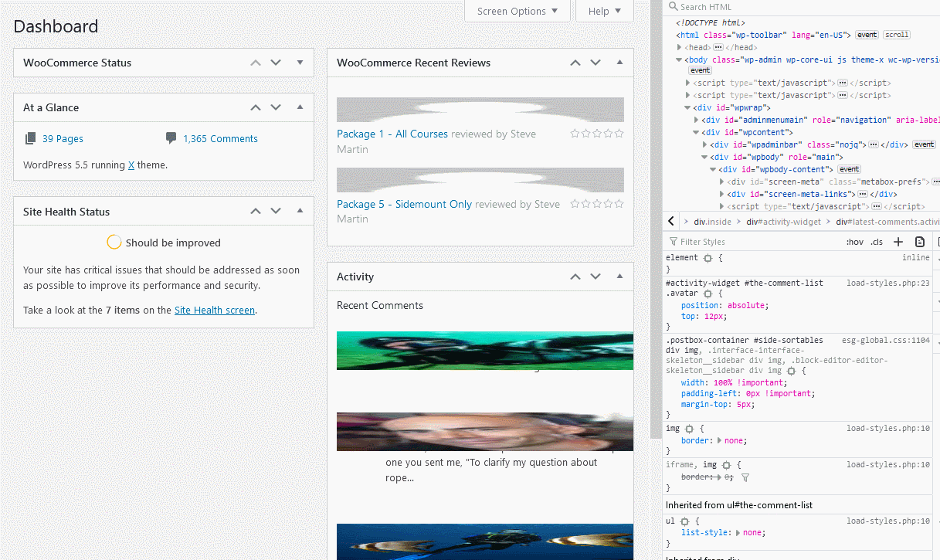Click star rating of Package 1 review
This screenshot has width=940, height=560.
pos(597,134)
